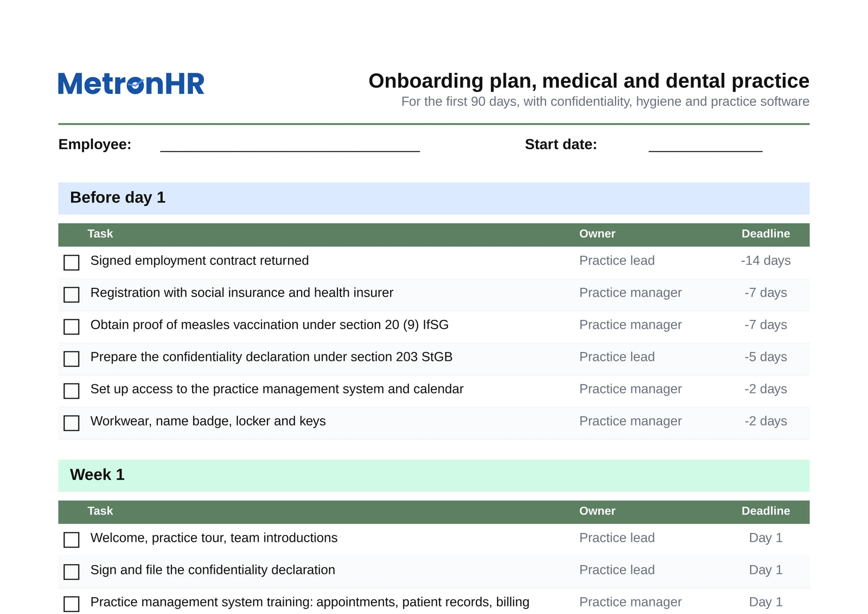Check the Signed employment contract returned box
This screenshot has width=868, height=614.
tap(72, 263)
